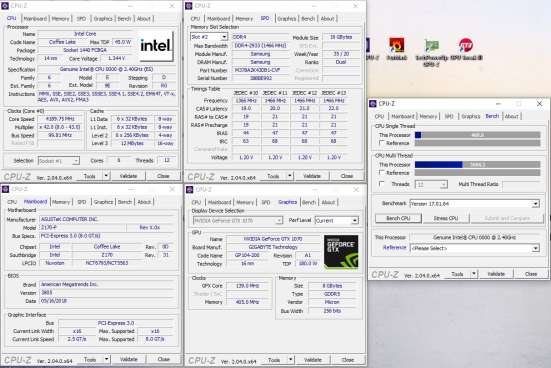Click Validate in the Mainboard window
Image resolution: width=551 pixels, height=368 pixels.
(129, 359)
